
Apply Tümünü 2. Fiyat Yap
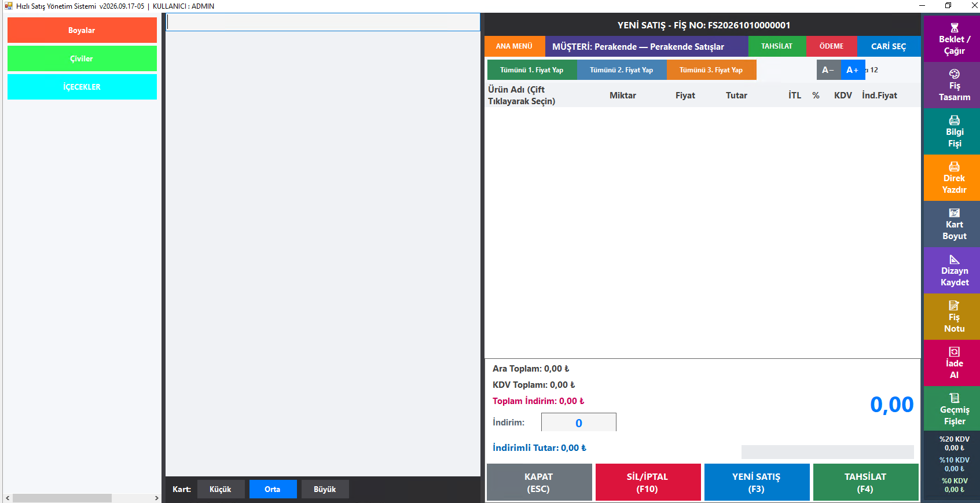point(622,70)
